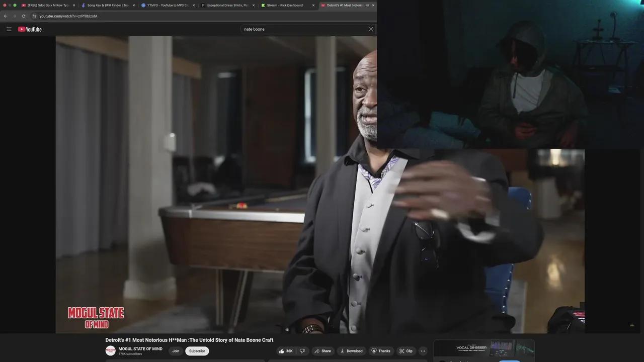This screenshot has height=362, width=644.
Task: Click the YouTube search field with nate boone
Action: click(303, 29)
